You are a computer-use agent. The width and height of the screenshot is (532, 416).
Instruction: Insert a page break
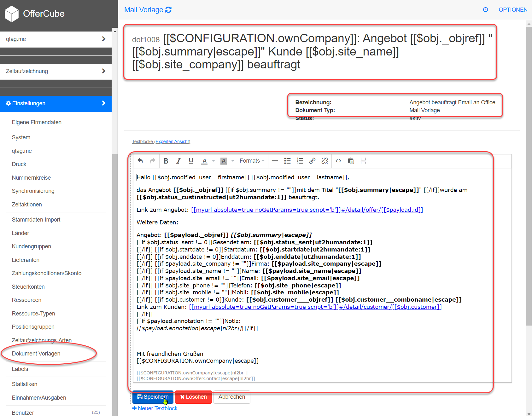coord(363,161)
